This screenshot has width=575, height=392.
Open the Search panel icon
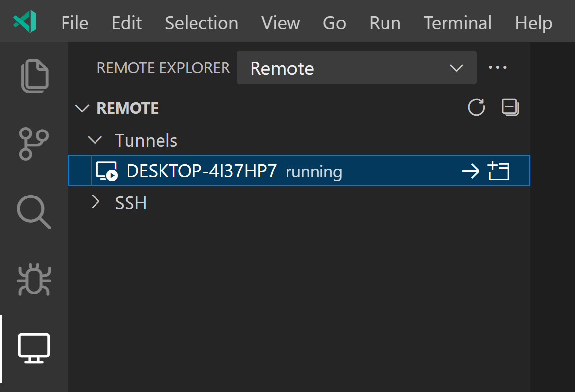point(33,212)
